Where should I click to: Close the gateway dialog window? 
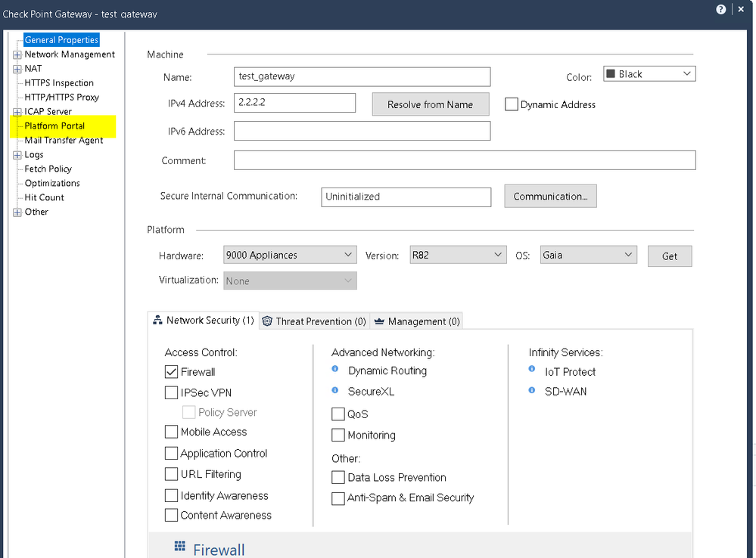click(x=741, y=9)
